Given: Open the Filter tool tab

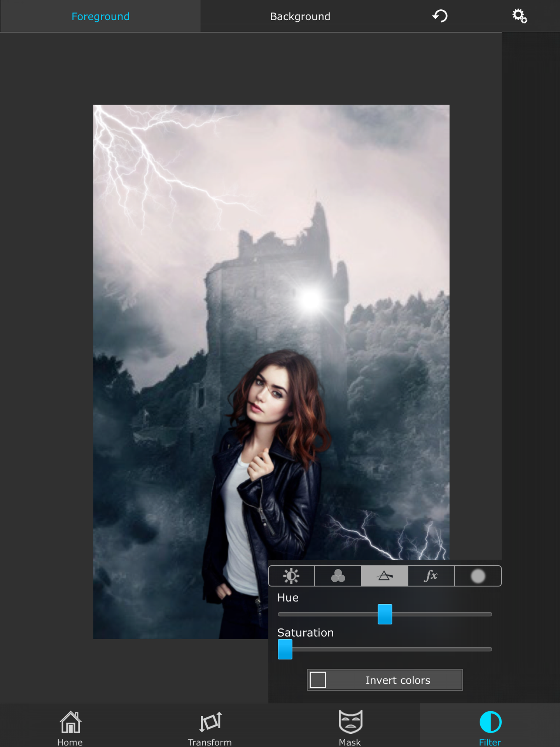Looking at the screenshot, I should pyautogui.click(x=490, y=726).
